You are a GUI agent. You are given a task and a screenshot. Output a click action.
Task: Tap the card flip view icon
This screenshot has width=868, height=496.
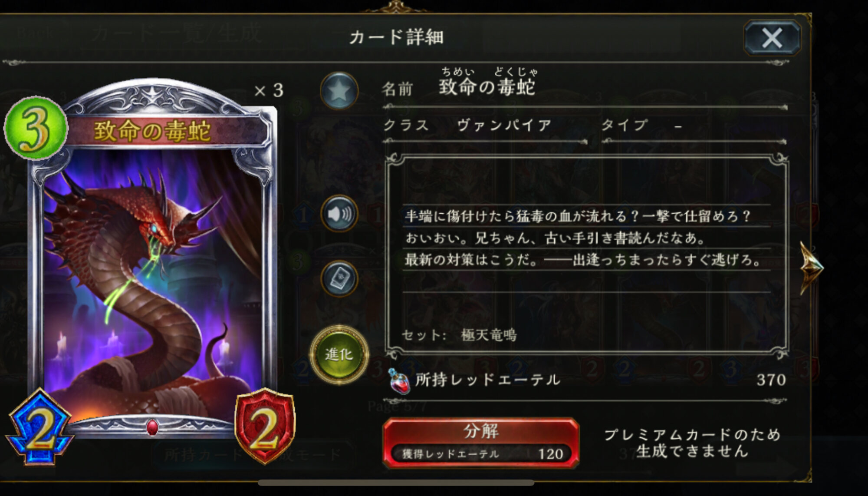[x=339, y=278]
